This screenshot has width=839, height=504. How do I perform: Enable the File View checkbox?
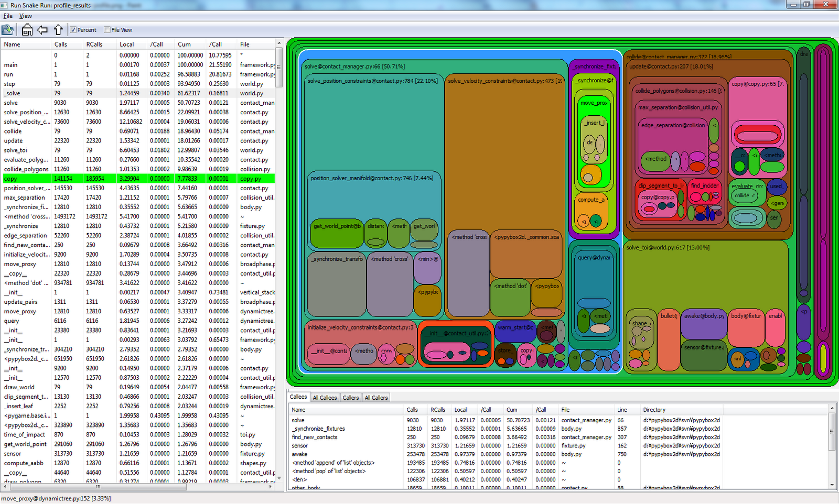106,30
